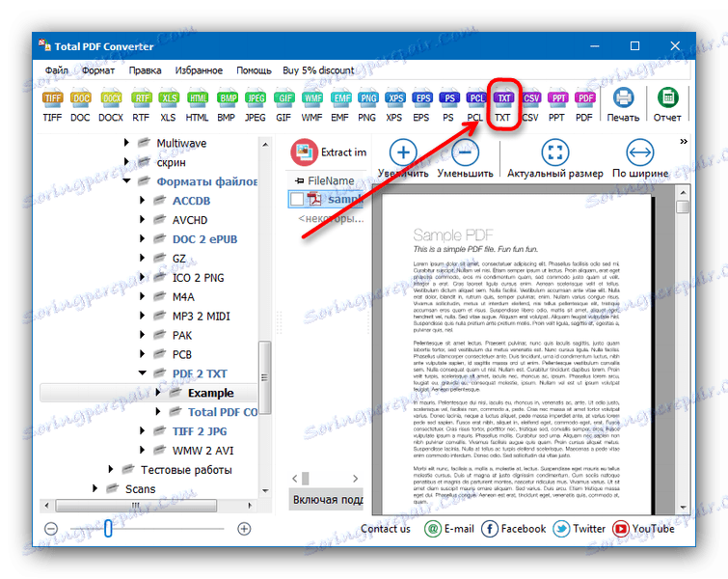Pick the PDF output icon
The image size is (728, 579).
coord(584,105)
